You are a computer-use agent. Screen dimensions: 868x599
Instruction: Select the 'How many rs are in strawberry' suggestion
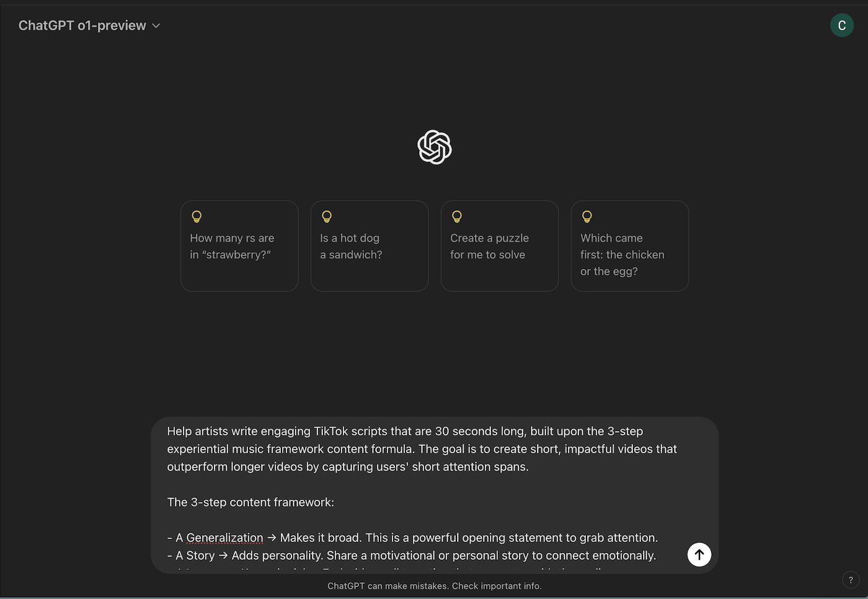pyautogui.click(x=239, y=246)
